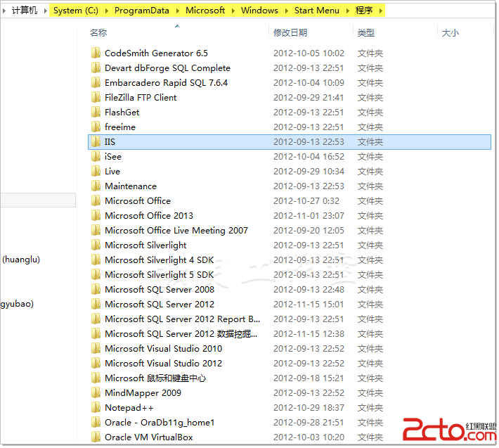Select the Microsoft Office folder name
Screen dimensions: 499x448
tap(138, 201)
